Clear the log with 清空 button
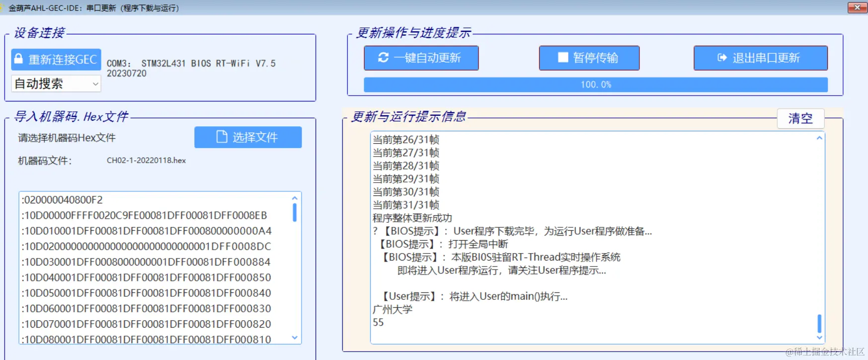The image size is (868, 360). pos(800,118)
